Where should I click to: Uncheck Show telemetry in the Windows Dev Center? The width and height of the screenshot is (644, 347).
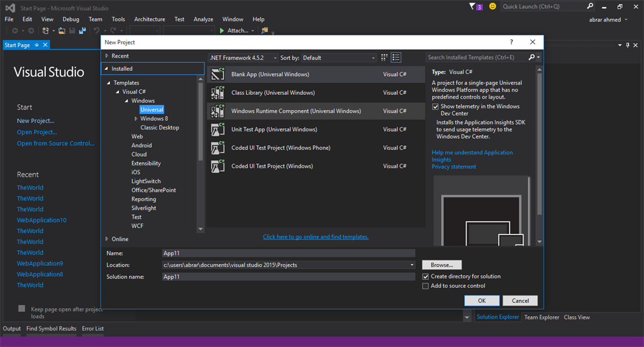click(x=436, y=107)
